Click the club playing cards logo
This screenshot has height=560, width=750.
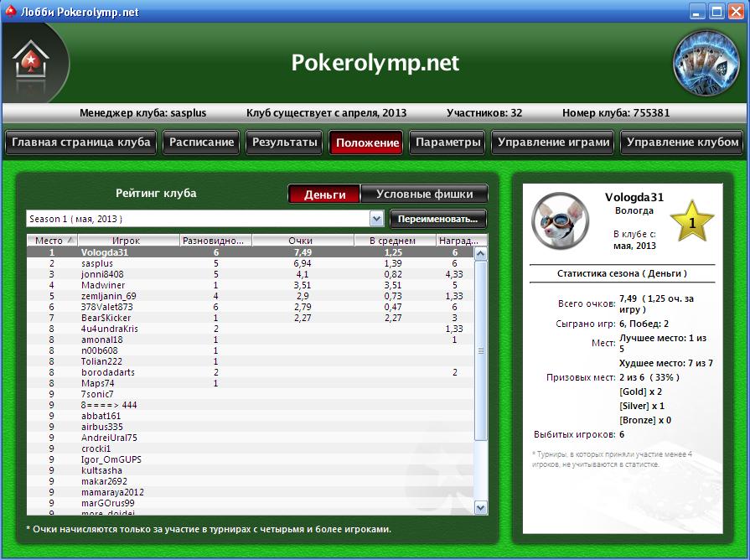tap(706, 63)
